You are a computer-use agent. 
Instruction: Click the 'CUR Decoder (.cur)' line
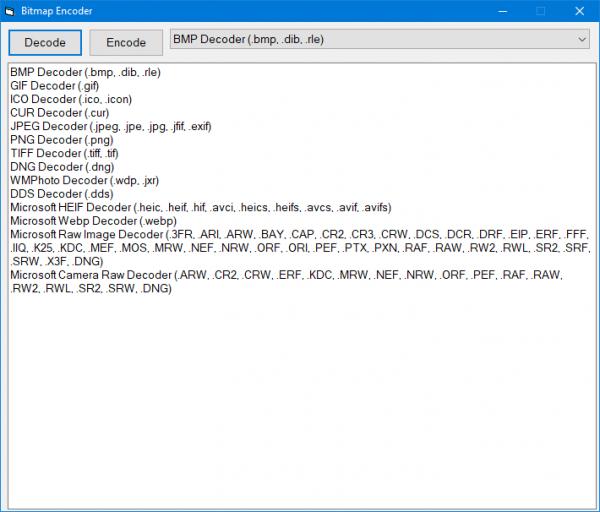60,113
